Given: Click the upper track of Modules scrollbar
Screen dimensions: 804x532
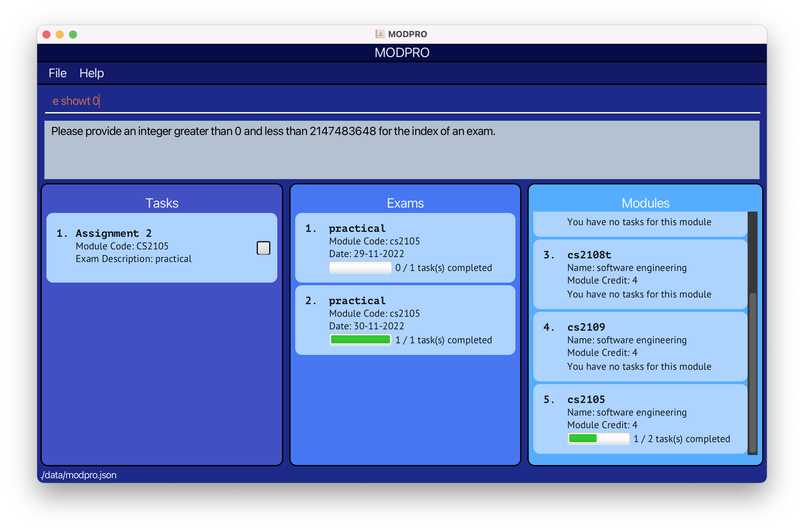Looking at the screenshot, I should pos(753,251).
